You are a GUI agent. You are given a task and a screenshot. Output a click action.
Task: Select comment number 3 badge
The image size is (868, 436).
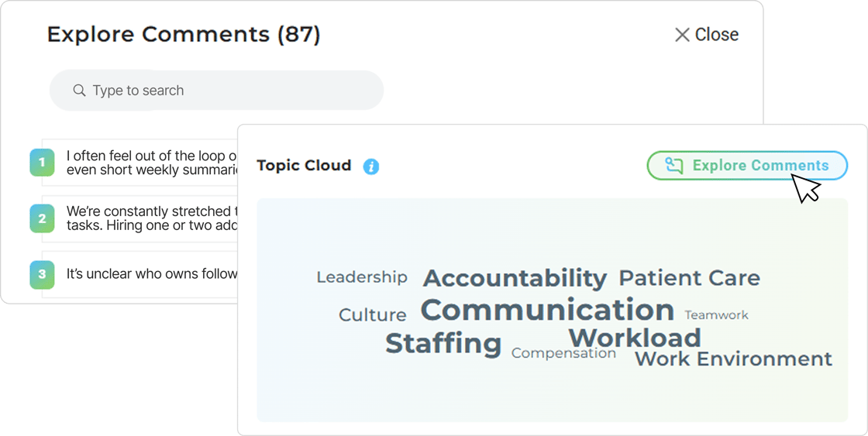pyautogui.click(x=42, y=274)
